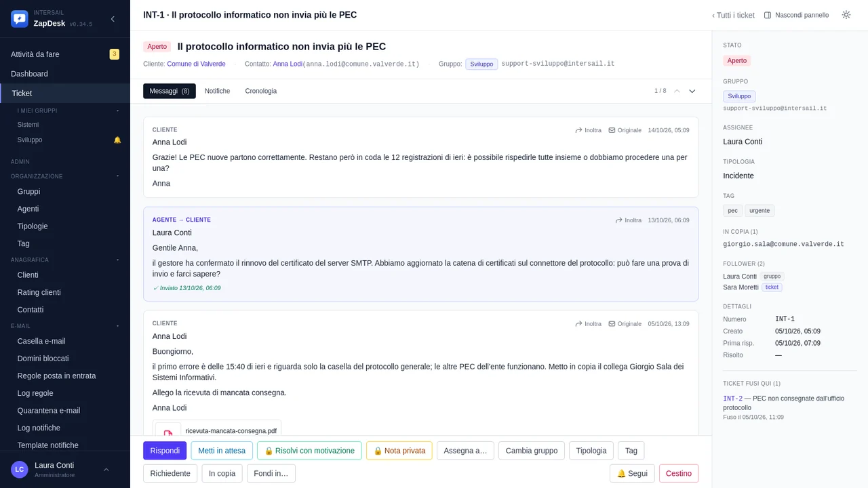This screenshot has height=488, width=868.
Task: Open Dashboard in the sidebar
Action: pos(65,74)
